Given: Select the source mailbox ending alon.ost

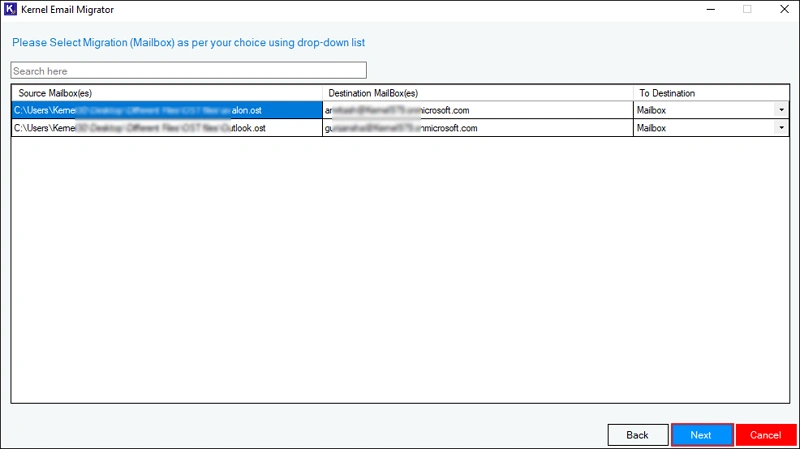Looking at the screenshot, I should [x=167, y=110].
